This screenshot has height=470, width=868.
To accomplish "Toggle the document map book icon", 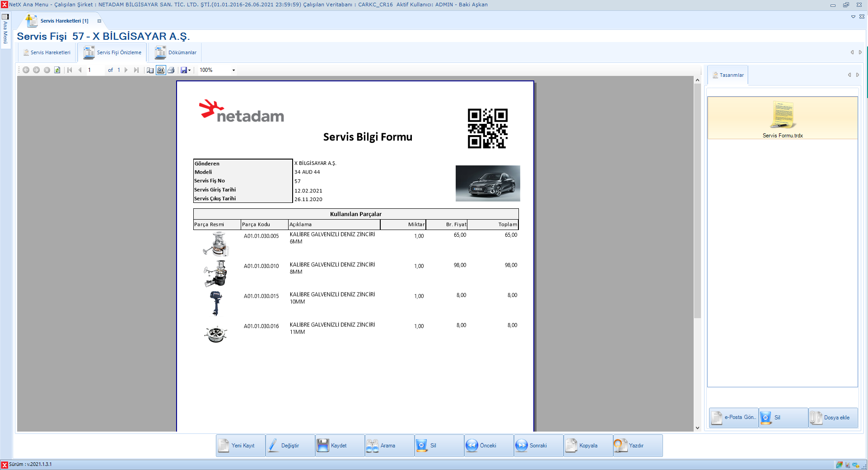I will (x=150, y=70).
